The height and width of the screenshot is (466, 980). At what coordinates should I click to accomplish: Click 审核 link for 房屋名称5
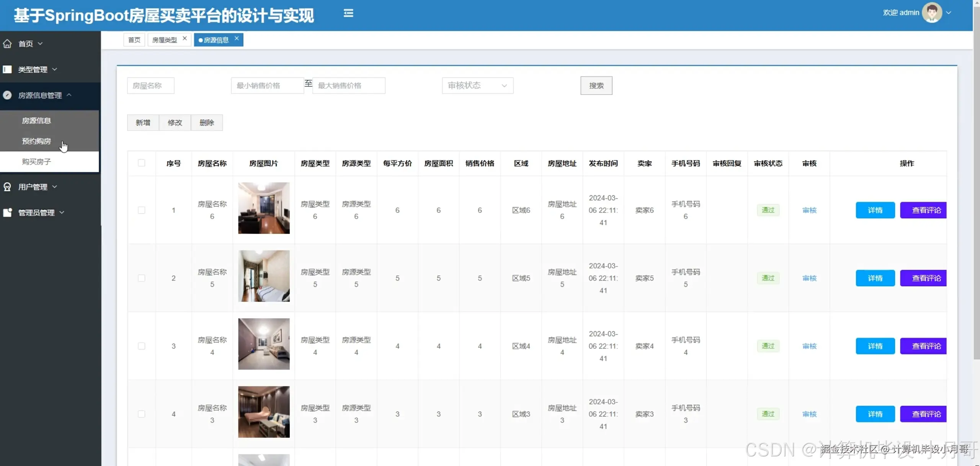click(809, 278)
